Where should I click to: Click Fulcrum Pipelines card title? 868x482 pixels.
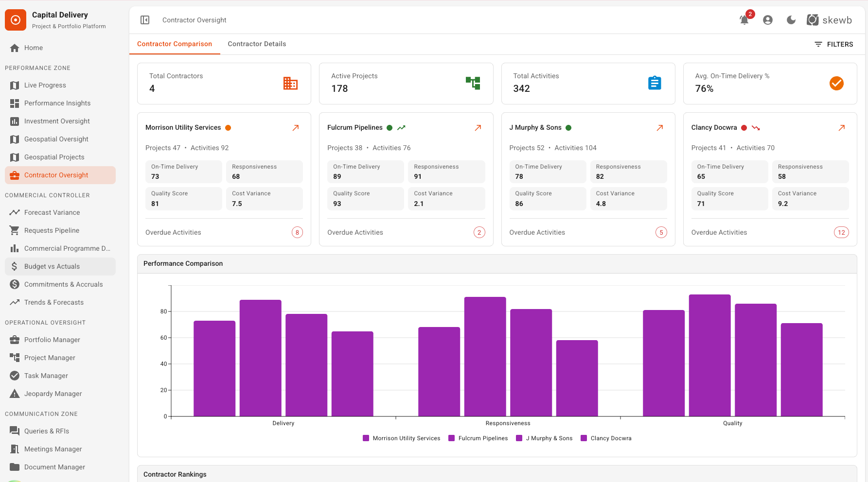click(355, 127)
